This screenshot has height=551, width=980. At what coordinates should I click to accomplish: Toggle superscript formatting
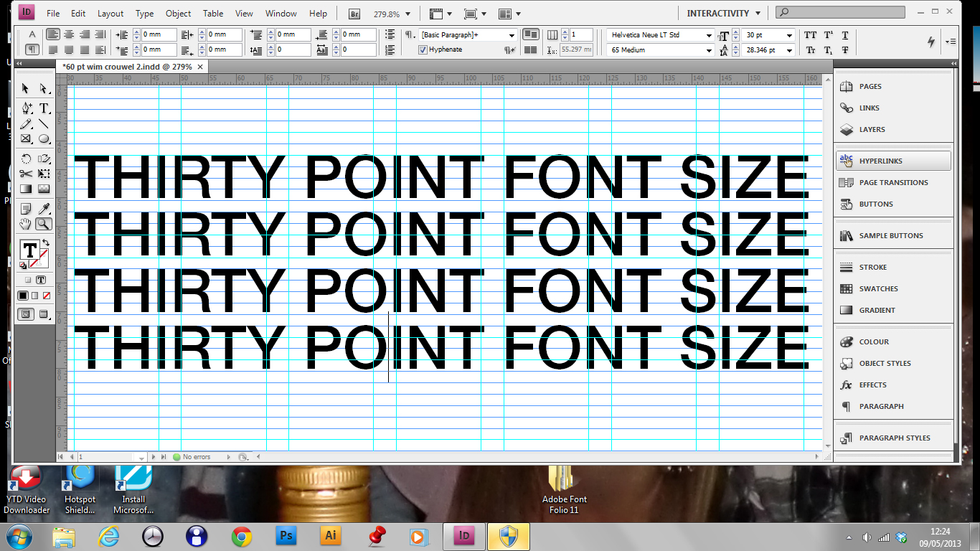(x=829, y=34)
